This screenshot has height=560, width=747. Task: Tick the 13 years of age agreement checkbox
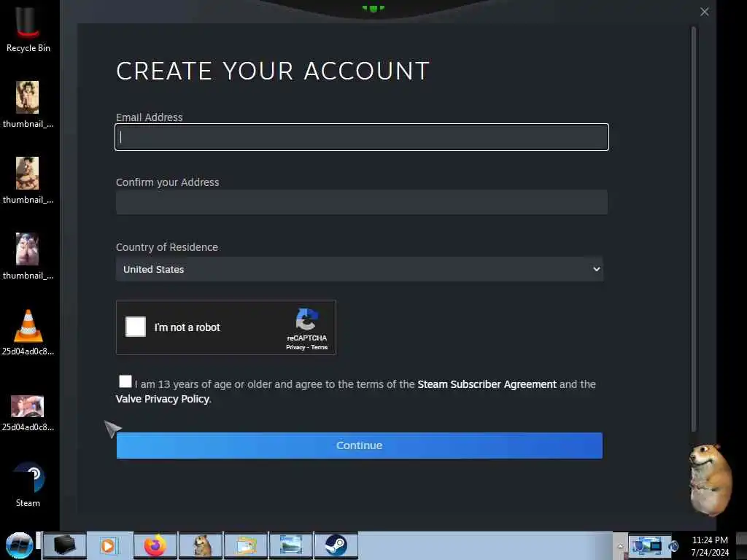click(x=125, y=381)
